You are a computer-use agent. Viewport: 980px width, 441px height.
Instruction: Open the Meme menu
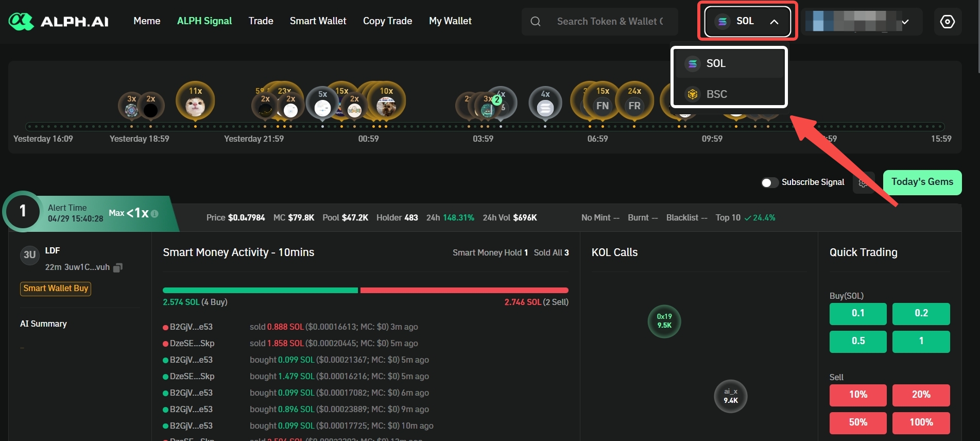coord(147,21)
